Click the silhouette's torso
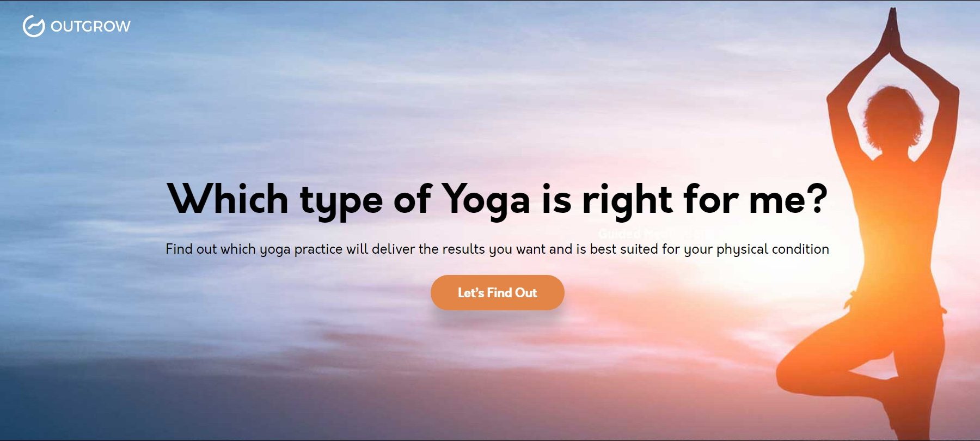The image size is (980, 441). (x=898, y=229)
